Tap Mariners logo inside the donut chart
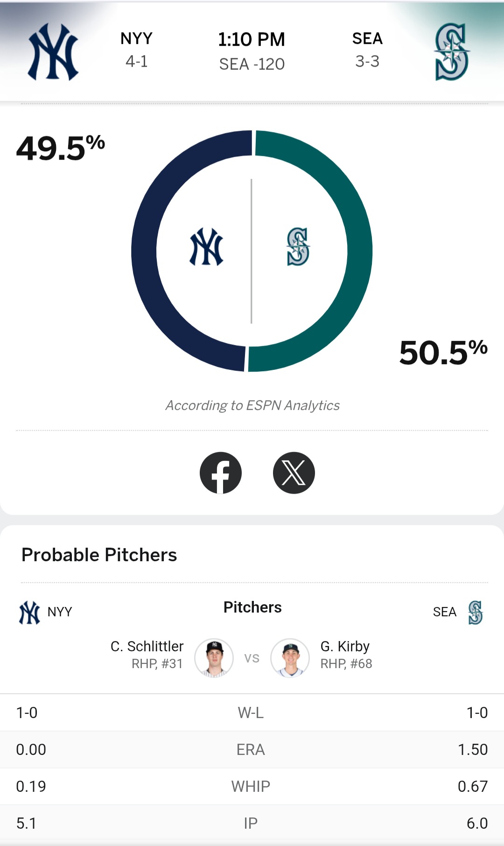The width and height of the screenshot is (504, 846). tap(298, 247)
